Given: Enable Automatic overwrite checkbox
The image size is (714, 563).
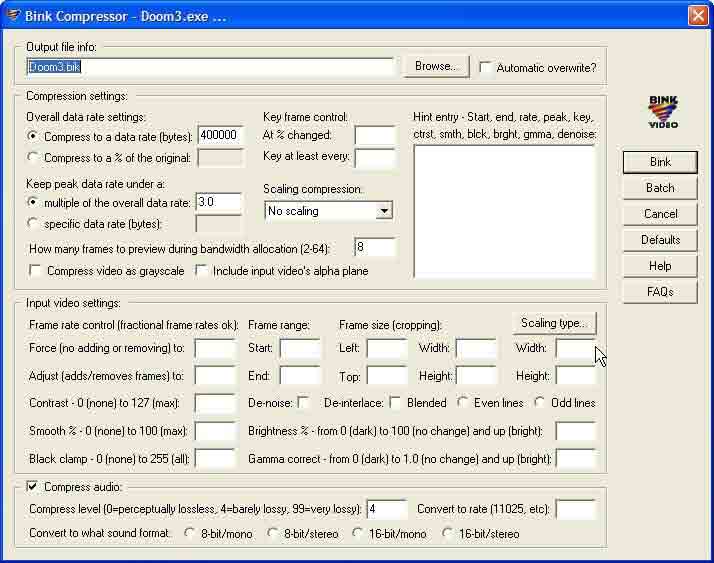Looking at the screenshot, I should coord(486,68).
